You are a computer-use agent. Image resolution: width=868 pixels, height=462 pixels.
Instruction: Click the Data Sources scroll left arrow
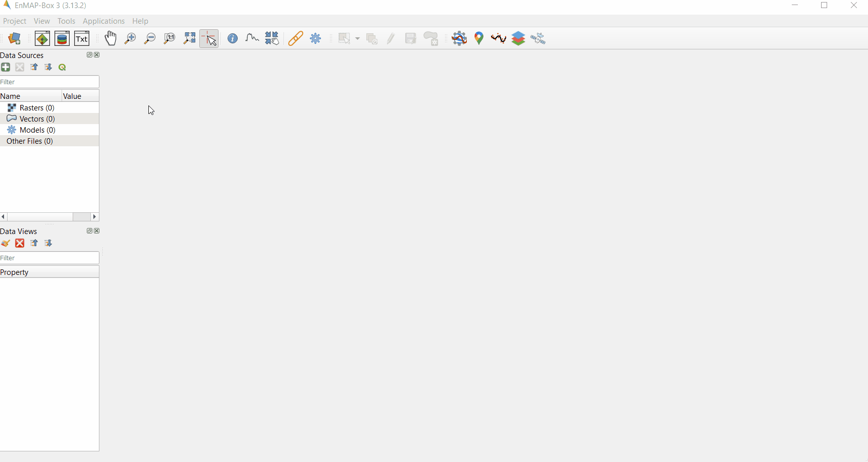[4, 217]
